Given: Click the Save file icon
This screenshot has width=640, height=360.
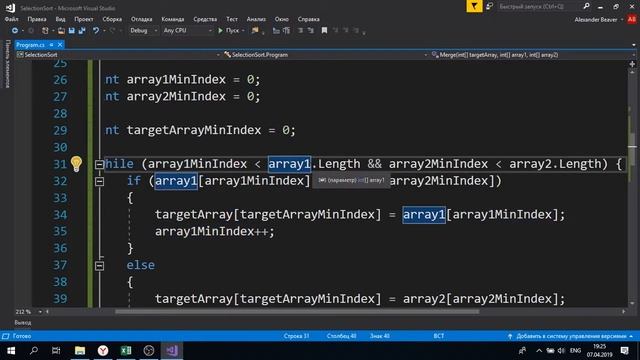Looking at the screenshot, I should (72, 31).
